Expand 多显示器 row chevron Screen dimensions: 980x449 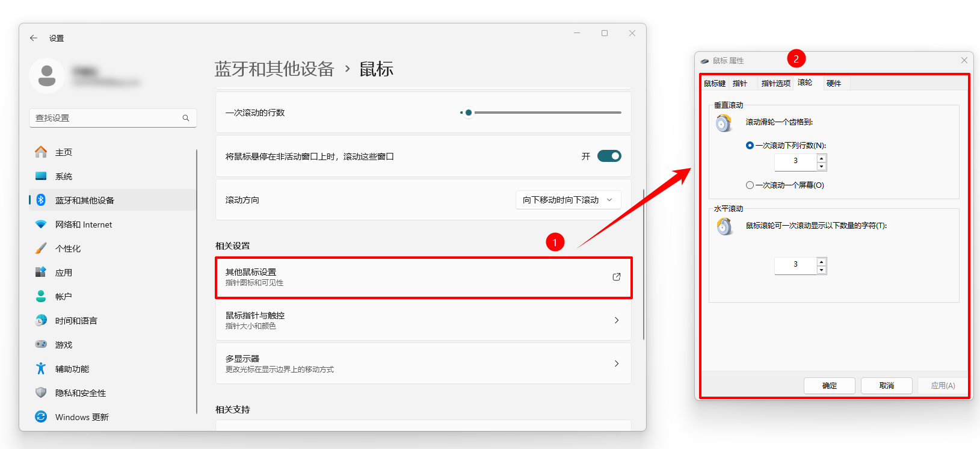[617, 364]
